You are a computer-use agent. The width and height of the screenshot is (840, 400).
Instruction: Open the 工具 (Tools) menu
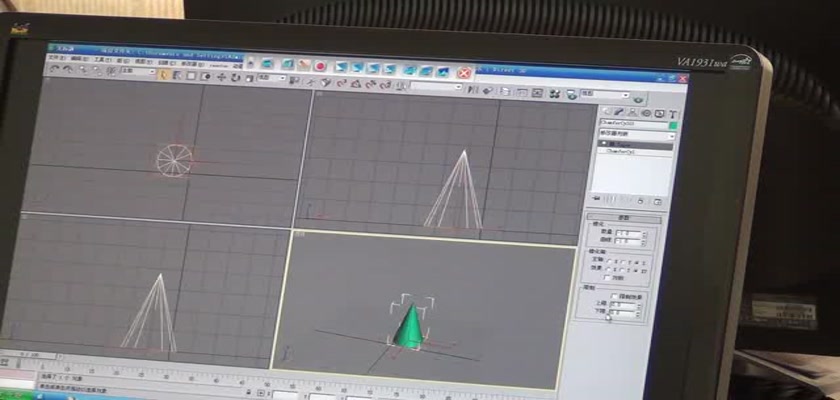tap(102, 59)
